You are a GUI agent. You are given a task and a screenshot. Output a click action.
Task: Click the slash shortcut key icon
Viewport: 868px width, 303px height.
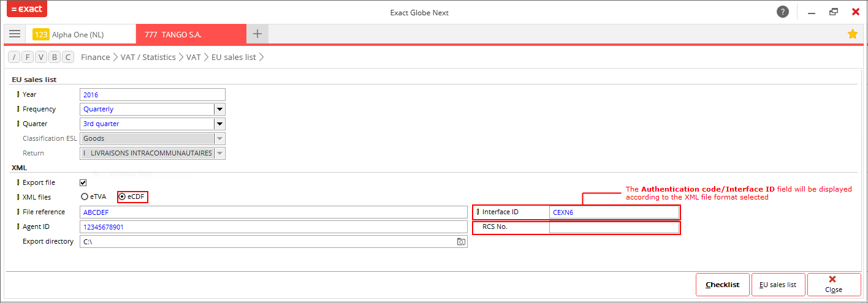(x=14, y=57)
